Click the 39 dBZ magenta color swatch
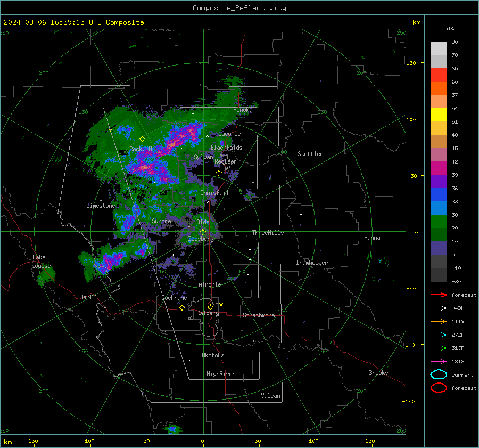The image size is (479, 448). [x=439, y=168]
